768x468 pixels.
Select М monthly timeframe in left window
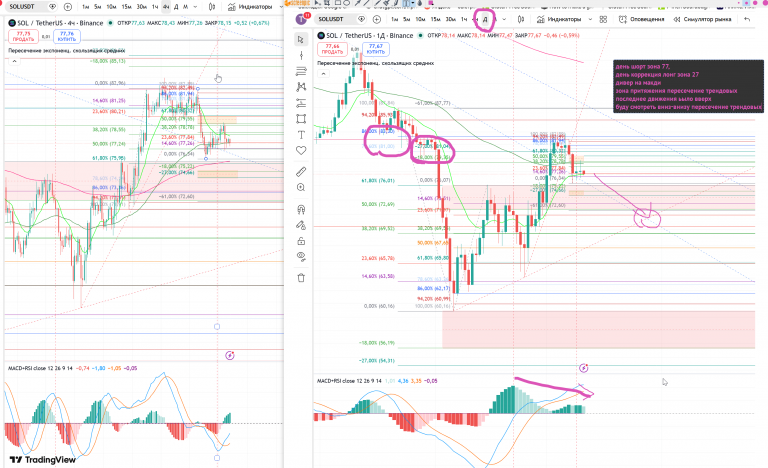[186, 7]
